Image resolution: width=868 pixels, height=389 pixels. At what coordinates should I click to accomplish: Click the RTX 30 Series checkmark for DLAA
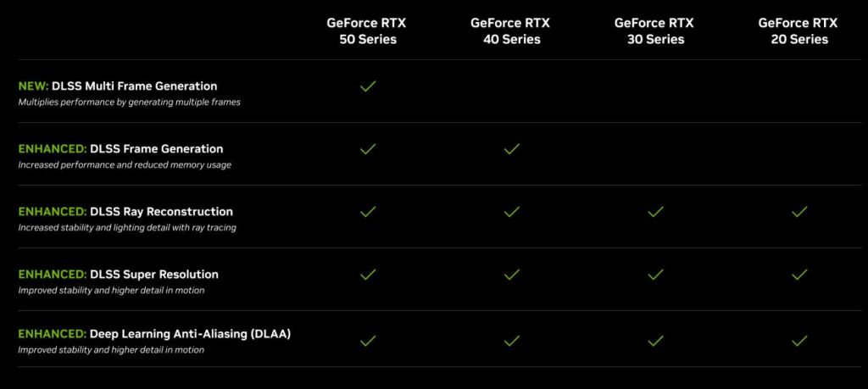pos(655,341)
